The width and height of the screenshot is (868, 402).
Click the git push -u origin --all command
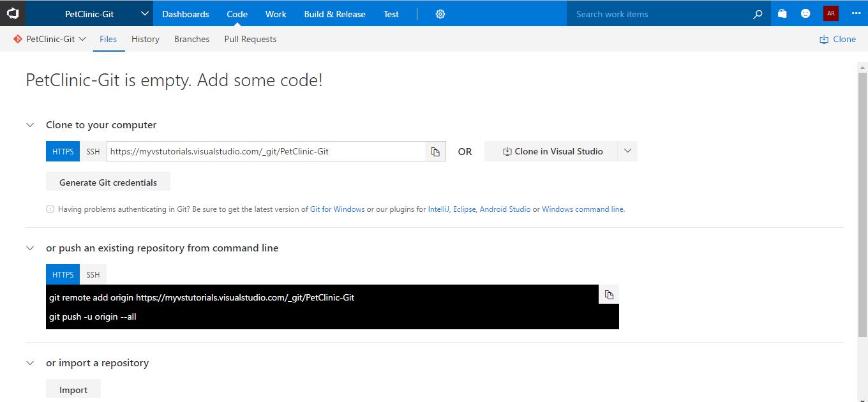click(93, 316)
